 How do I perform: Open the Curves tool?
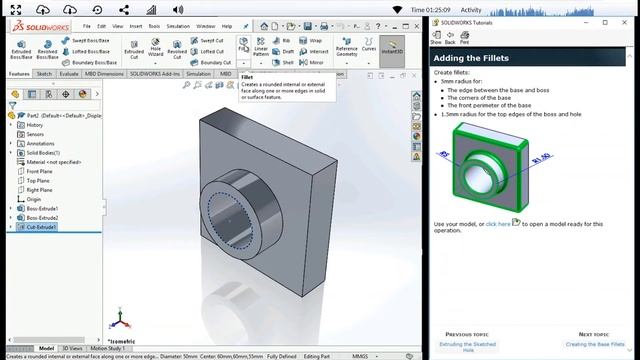pos(369,44)
